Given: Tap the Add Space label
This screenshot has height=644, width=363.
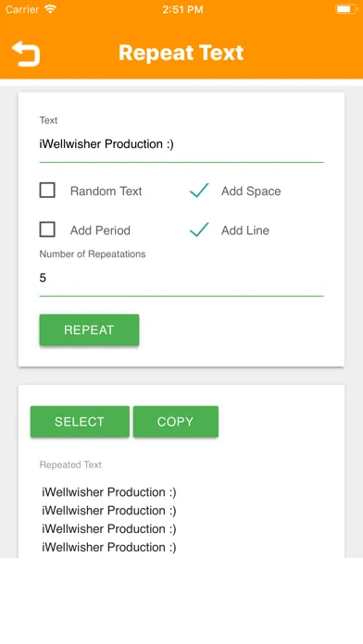Looking at the screenshot, I should coord(251,191).
